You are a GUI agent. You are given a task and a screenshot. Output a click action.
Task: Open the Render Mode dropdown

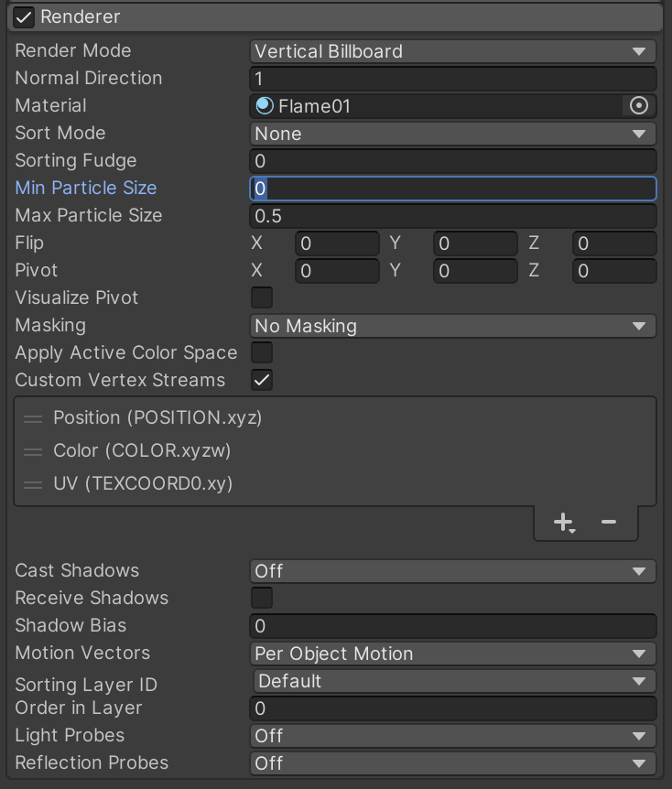click(x=452, y=51)
